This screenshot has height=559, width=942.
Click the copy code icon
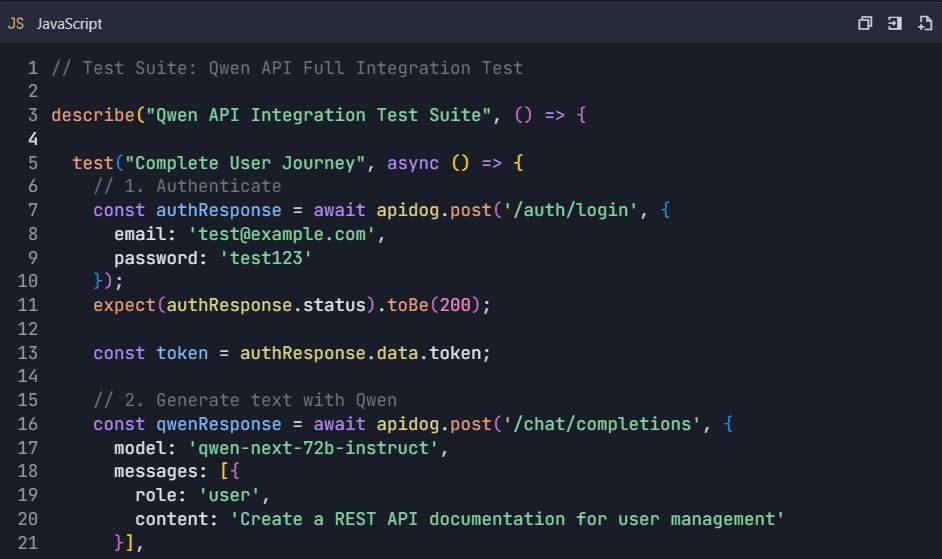click(865, 23)
